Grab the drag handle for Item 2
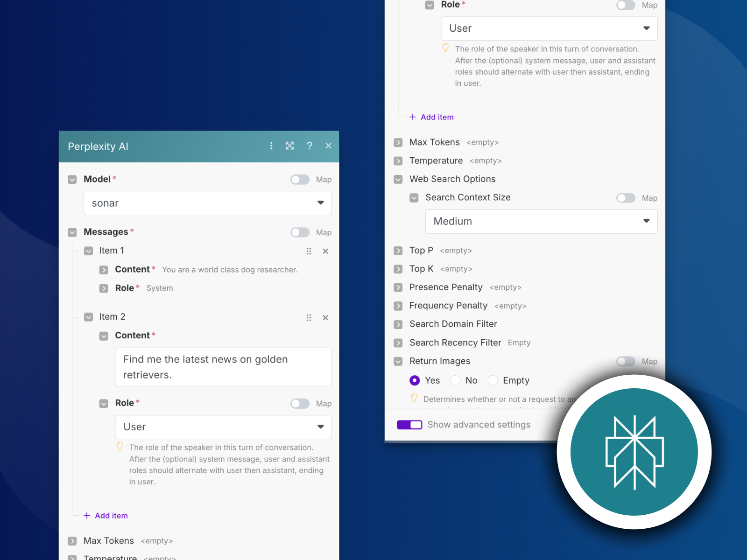The width and height of the screenshot is (747, 560). pos(309,318)
